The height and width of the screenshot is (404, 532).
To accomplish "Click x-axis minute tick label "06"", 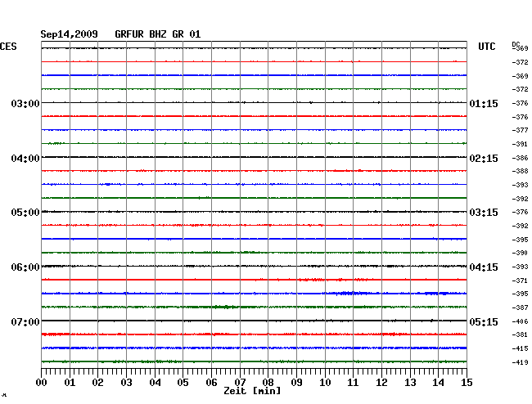I will (x=211, y=383).
